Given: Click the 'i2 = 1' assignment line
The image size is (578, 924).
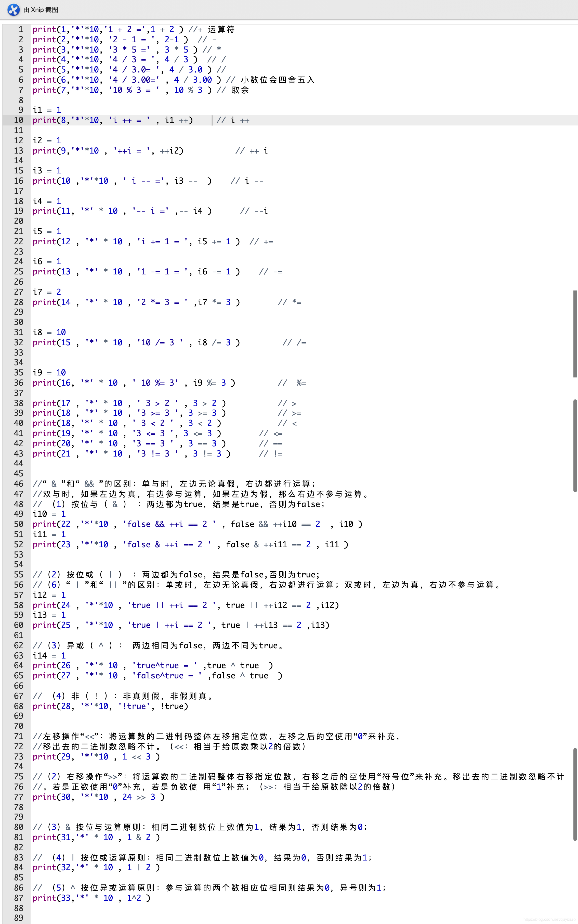Looking at the screenshot, I should (47, 140).
